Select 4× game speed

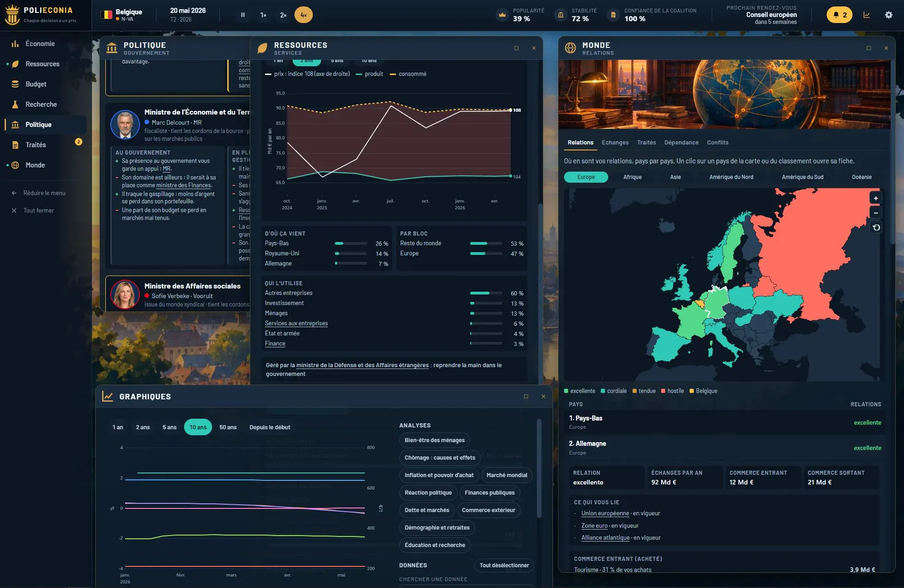304,15
